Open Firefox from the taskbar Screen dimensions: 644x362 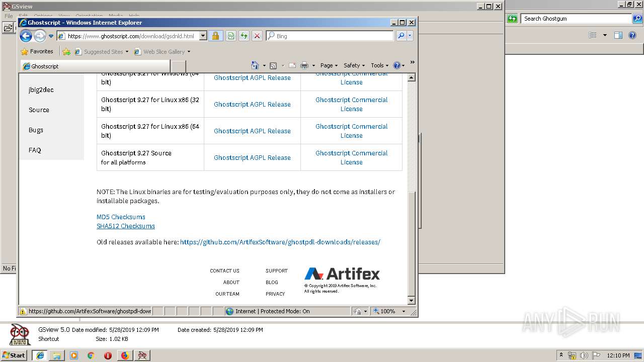[125, 355]
